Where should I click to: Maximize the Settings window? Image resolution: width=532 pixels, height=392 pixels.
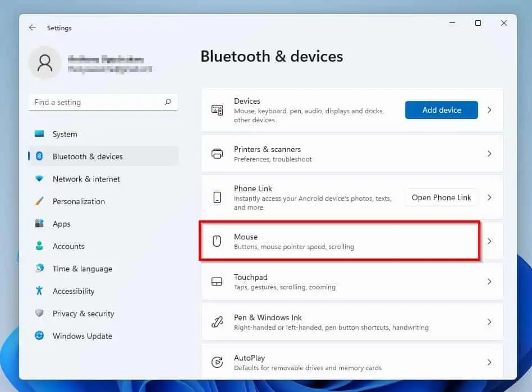point(478,23)
